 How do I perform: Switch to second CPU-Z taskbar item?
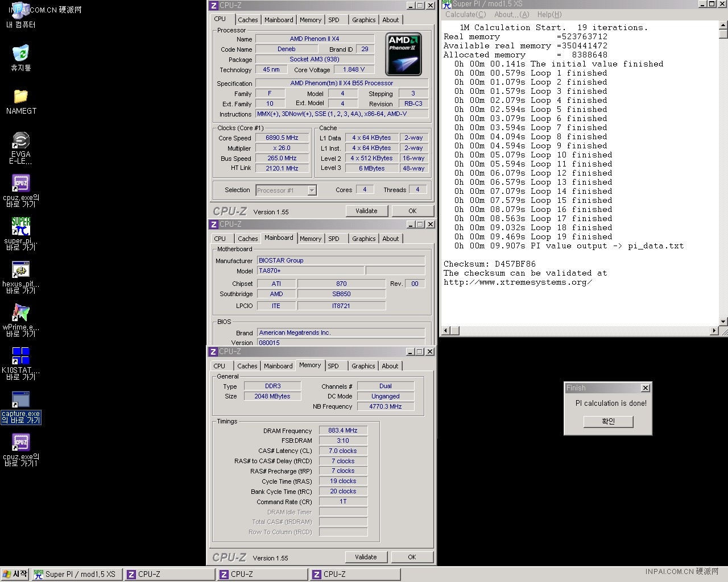click(262, 574)
